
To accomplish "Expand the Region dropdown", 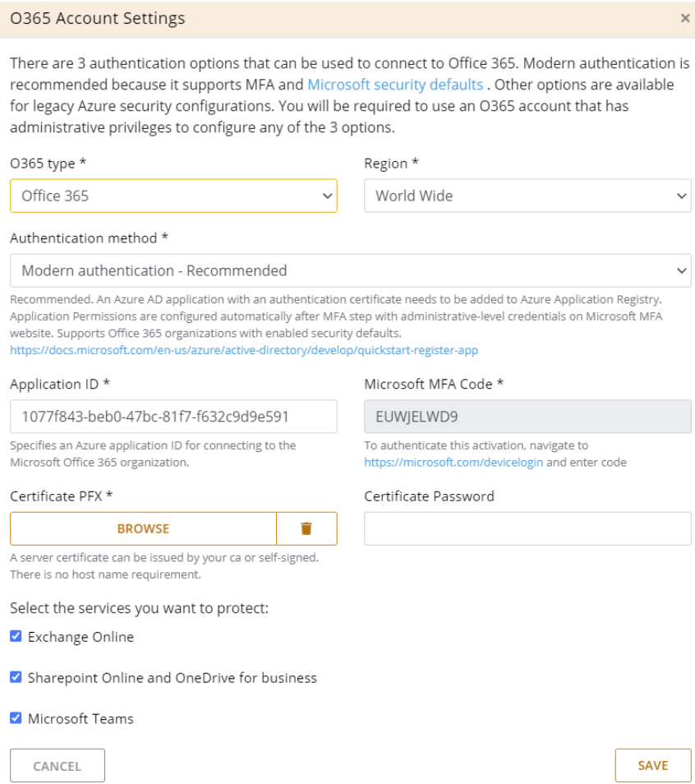I will tap(527, 196).
